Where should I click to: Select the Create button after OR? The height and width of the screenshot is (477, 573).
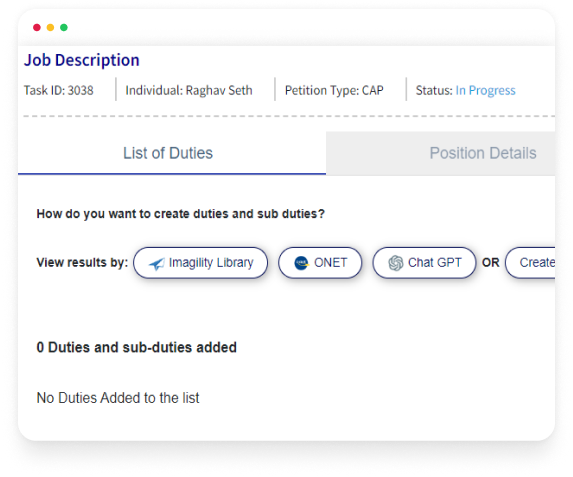click(530, 263)
